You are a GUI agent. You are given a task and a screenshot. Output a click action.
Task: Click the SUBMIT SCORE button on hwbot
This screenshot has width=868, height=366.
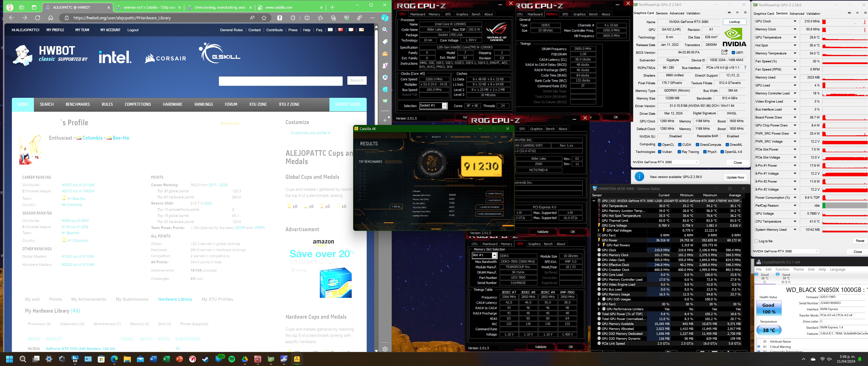(x=348, y=104)
